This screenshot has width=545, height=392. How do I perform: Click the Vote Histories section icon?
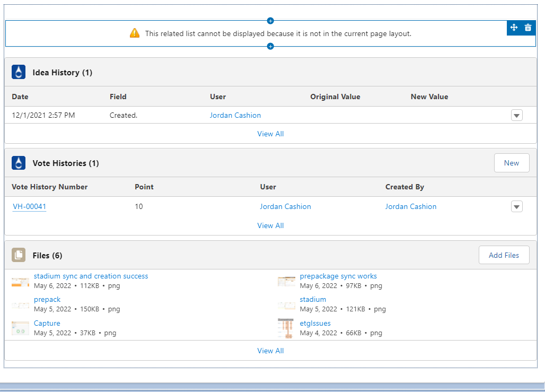tap(19, 163)
